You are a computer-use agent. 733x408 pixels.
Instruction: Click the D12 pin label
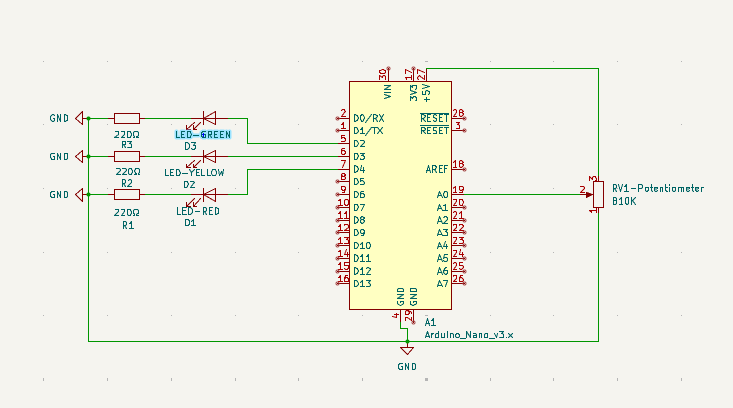coord(362,271)
